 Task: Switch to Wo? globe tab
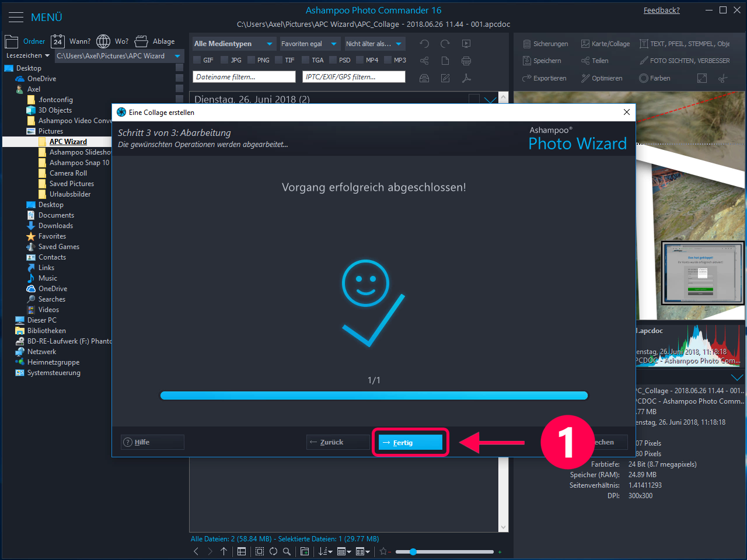click(112, 41)
